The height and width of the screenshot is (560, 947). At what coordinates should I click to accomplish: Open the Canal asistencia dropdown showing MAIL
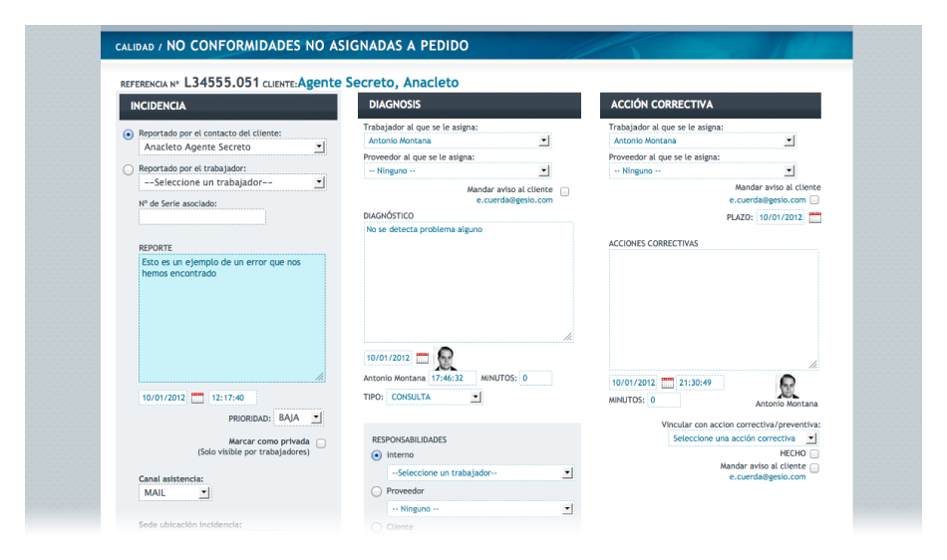tap(174, 493)
